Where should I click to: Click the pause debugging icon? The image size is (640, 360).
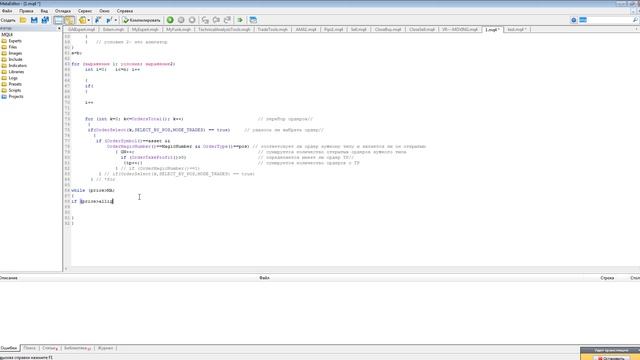click(181, 20)
